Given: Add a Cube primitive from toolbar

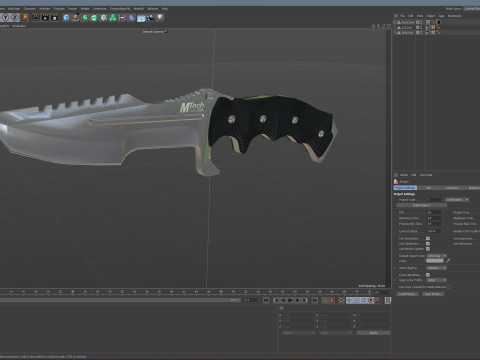Looking at the screenshot, I should (66, 17).
